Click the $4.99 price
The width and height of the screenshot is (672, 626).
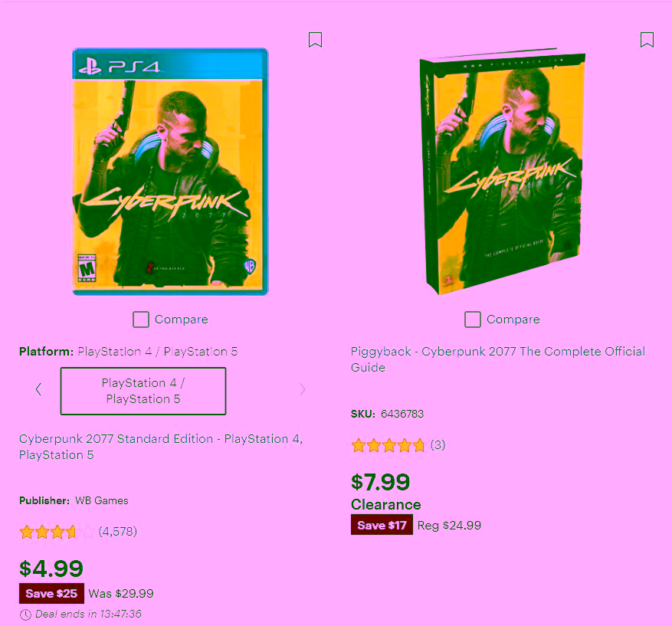(51, 569)
